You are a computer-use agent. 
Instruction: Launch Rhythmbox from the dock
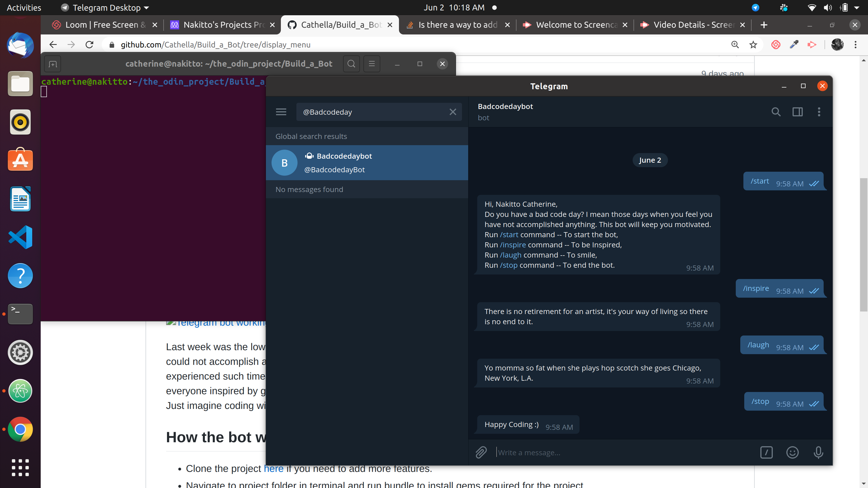[20, 122]
